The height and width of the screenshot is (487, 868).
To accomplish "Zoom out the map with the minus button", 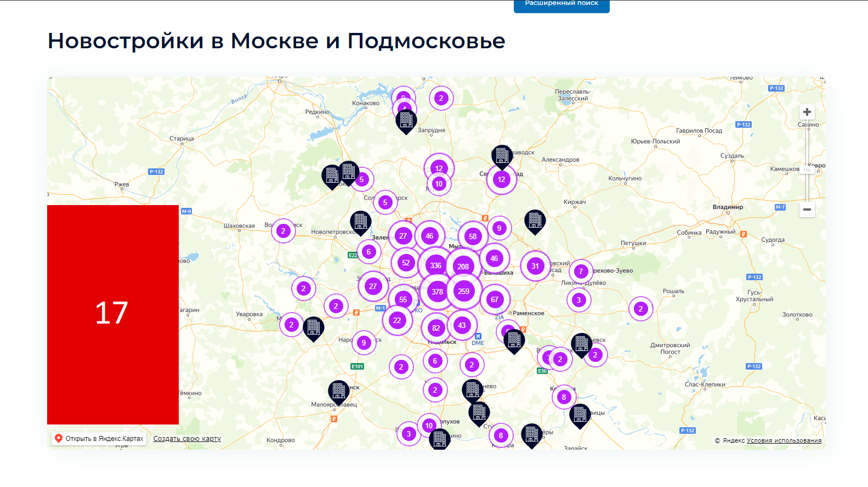I will tap(807, 209).
